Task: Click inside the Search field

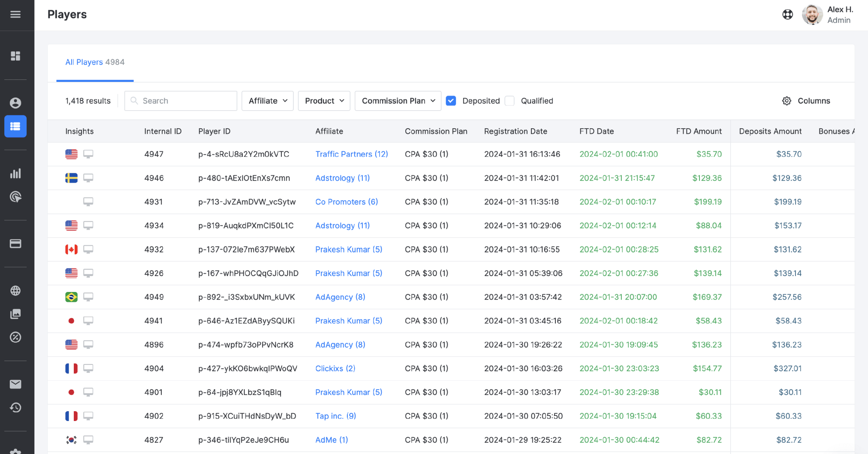Action: pyautogui.click(x=180, y=101)
